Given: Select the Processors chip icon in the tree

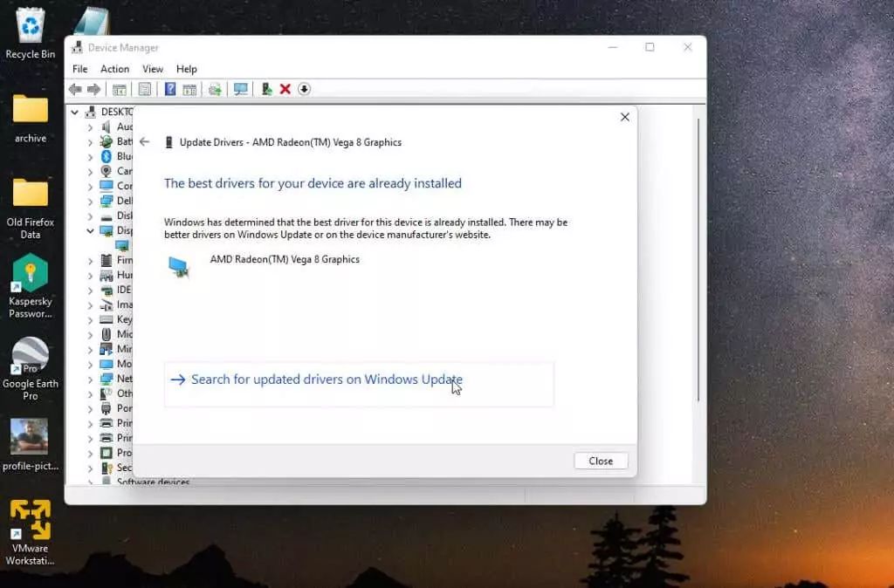Looking at the screenshot, I should (x=106, y=453).
